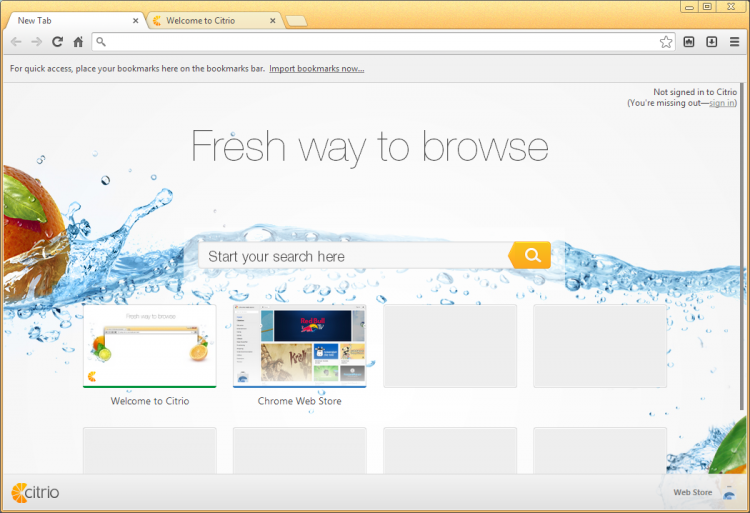750x513 pixels.
Task: Click the sign in link
Action: tap(722, 103)
